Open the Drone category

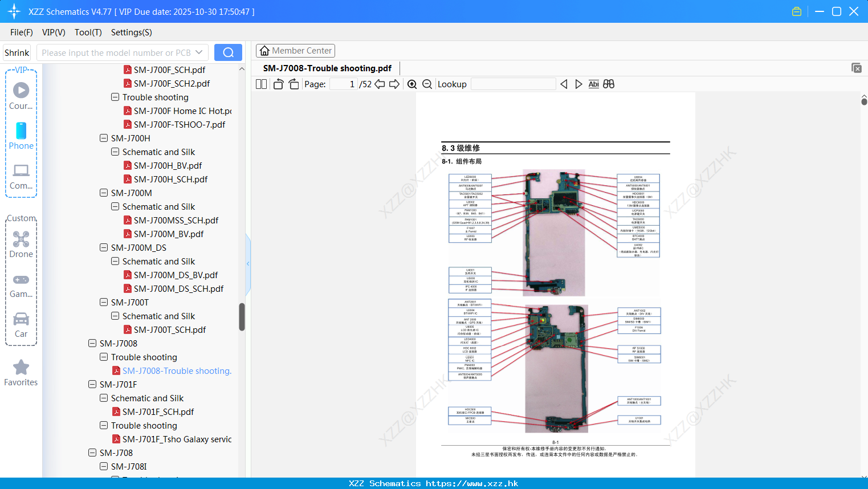coord(21,244)
